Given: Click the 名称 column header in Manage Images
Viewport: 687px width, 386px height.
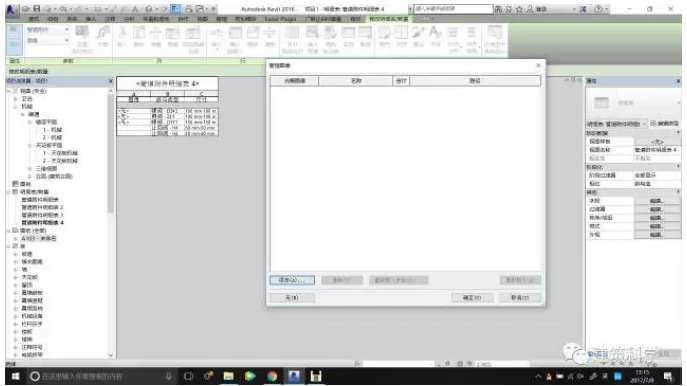Looking at the screenshot, I should (356, 81).
